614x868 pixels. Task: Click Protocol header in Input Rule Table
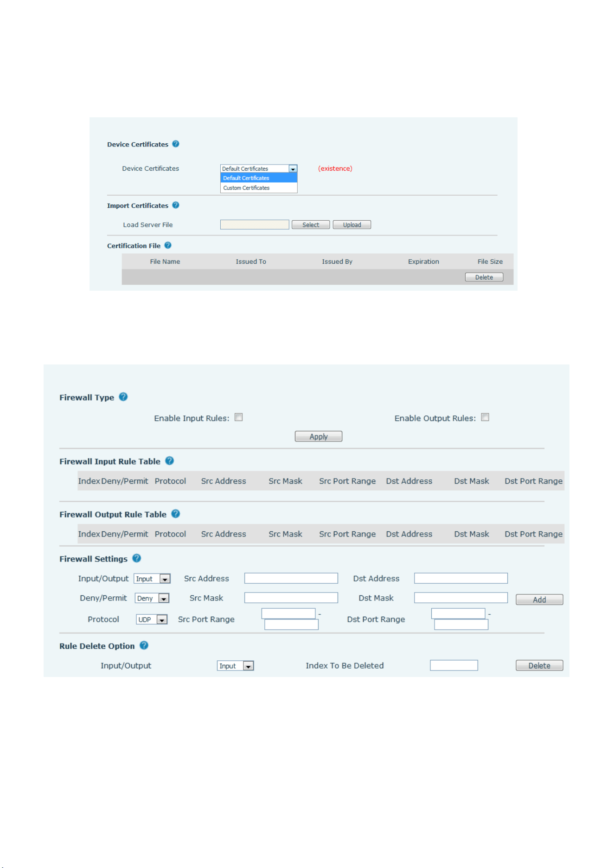click(x=170, y=481)
